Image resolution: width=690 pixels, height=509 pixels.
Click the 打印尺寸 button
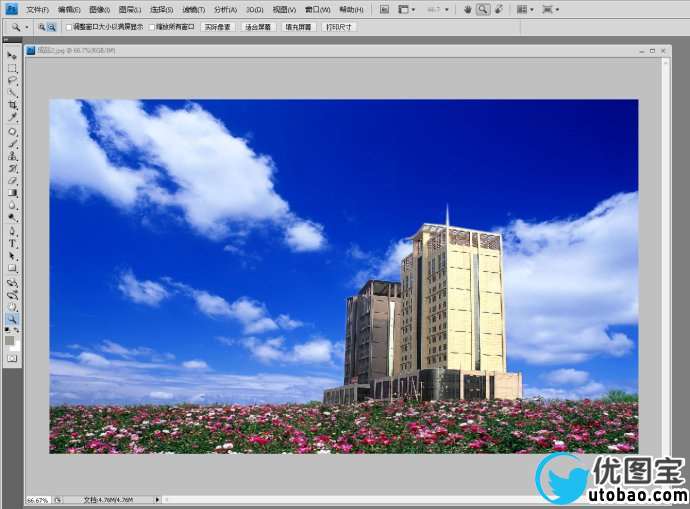click(339, 27)
